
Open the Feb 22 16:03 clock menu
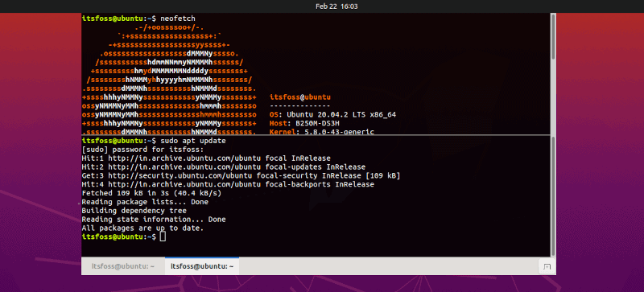click(x=336, y=6)
